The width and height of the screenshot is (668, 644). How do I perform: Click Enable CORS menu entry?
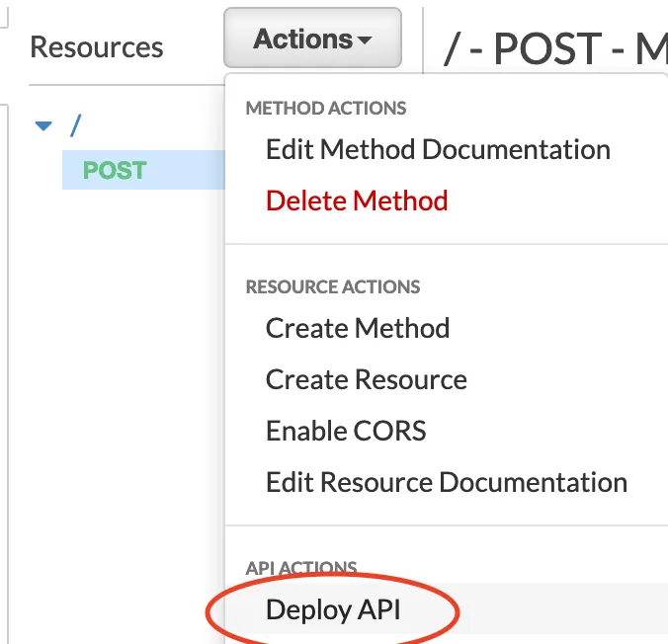[x=346, y=431]
